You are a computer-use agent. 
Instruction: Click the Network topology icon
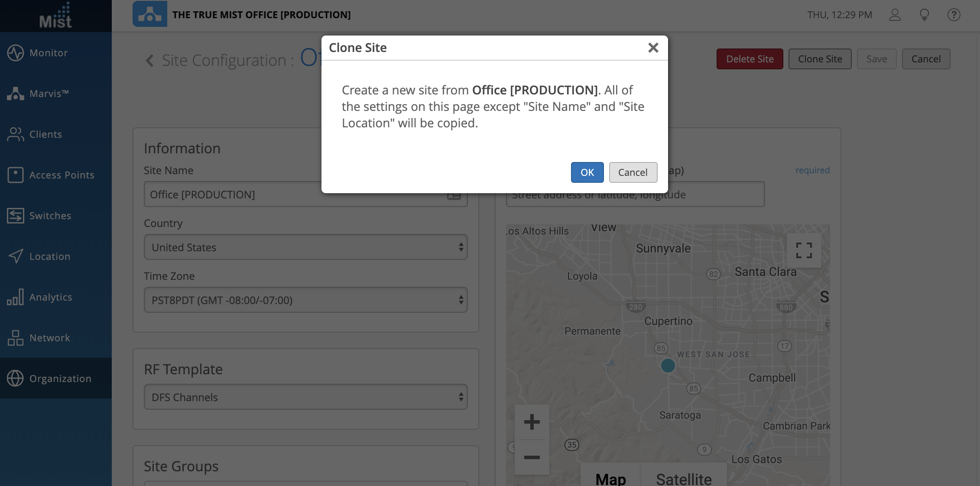click(16, 338)
